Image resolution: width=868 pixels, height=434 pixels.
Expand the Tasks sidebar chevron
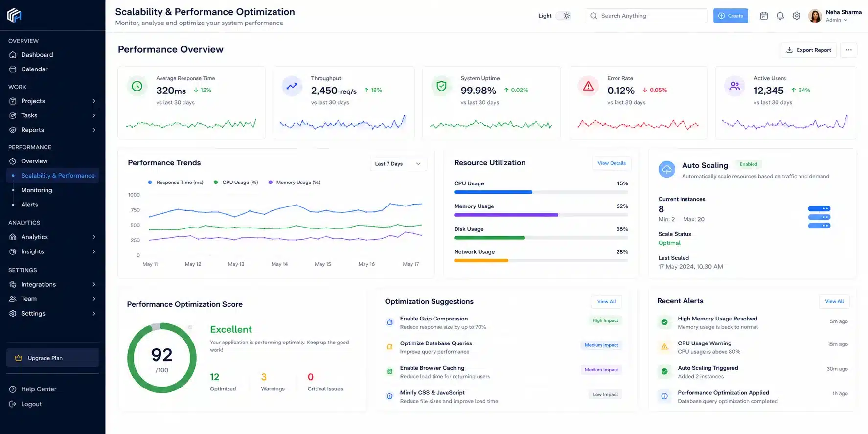pos(94,115)
